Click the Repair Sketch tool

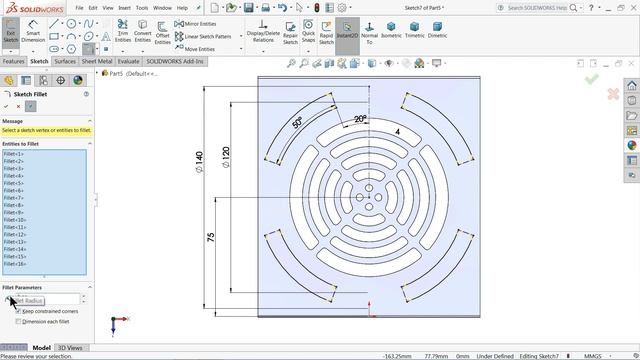tap(290, 33)
